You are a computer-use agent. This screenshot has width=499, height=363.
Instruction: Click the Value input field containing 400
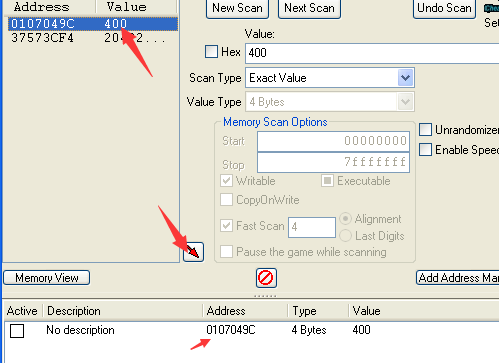(x=372, y=53)
